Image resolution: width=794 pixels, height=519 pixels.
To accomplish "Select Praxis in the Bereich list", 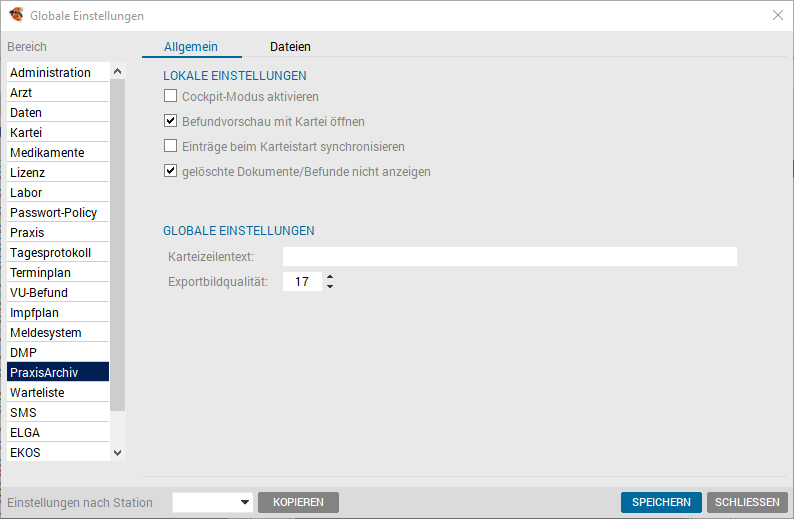I will pos(58,232).
